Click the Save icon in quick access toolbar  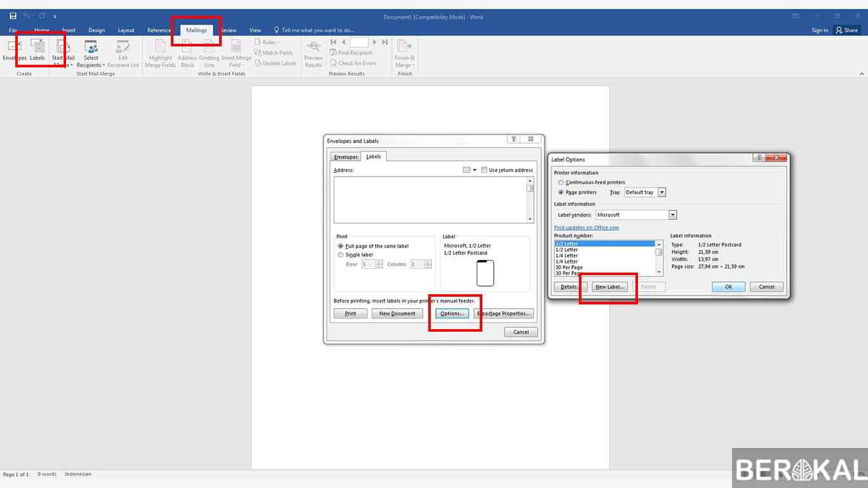pyautogui.click(x=13, y=16)
